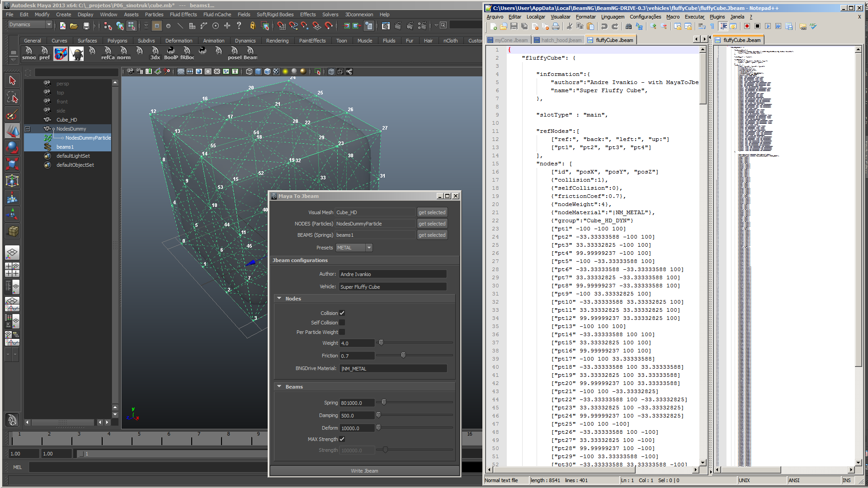868x488 pixels.
Task: Choose the Scale tool icon
Action: coord(12,164)
